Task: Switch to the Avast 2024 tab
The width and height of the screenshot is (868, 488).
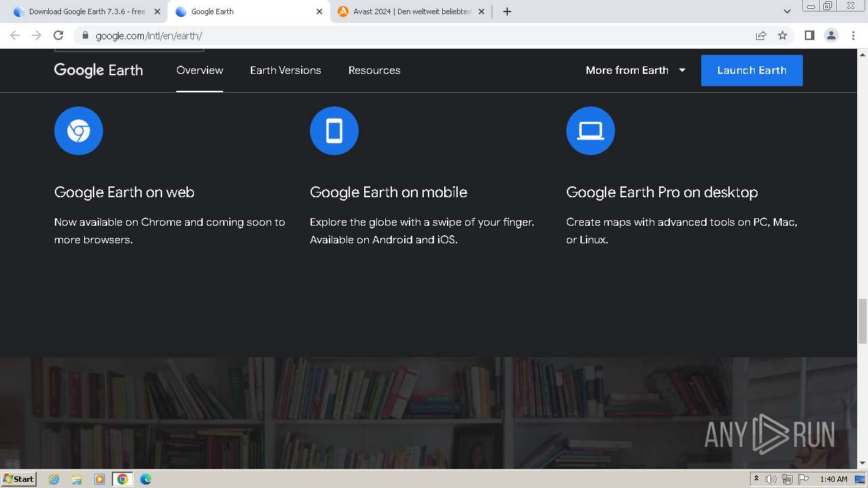Action: pos(411,12)
